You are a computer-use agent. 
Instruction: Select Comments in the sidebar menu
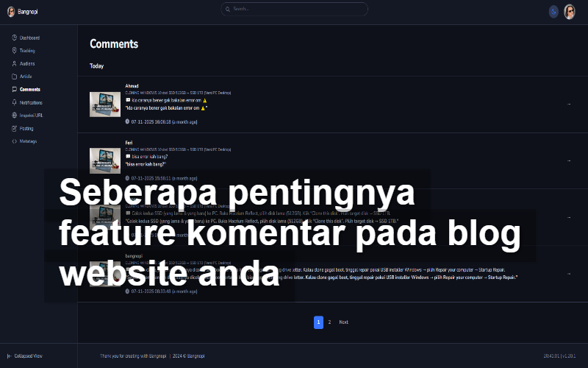(x=29, y=89)
